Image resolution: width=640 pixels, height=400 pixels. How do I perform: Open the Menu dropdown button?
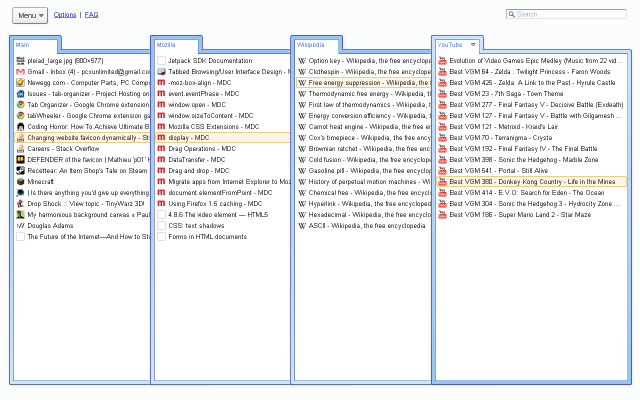[30, 16]
